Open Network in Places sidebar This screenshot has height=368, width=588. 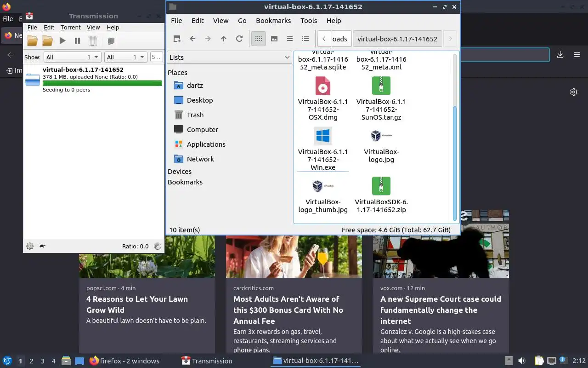tap(200, 159)
